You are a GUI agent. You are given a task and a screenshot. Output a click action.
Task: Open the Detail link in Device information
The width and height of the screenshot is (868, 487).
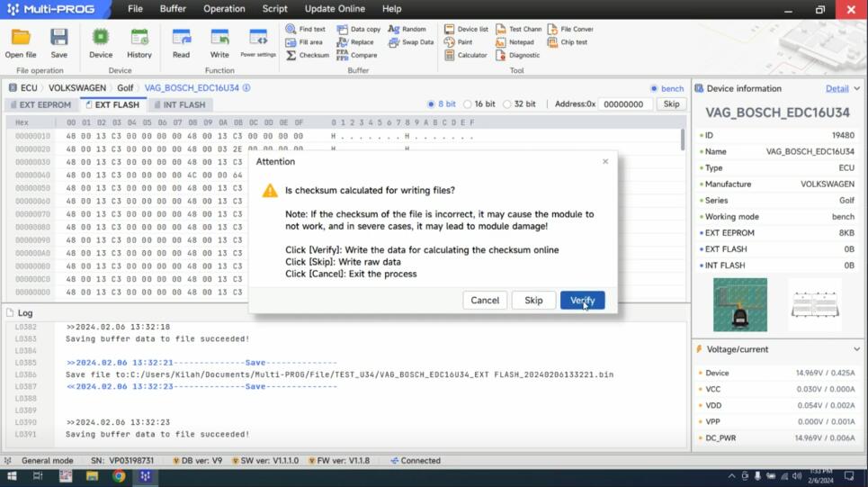coord(837,88)
